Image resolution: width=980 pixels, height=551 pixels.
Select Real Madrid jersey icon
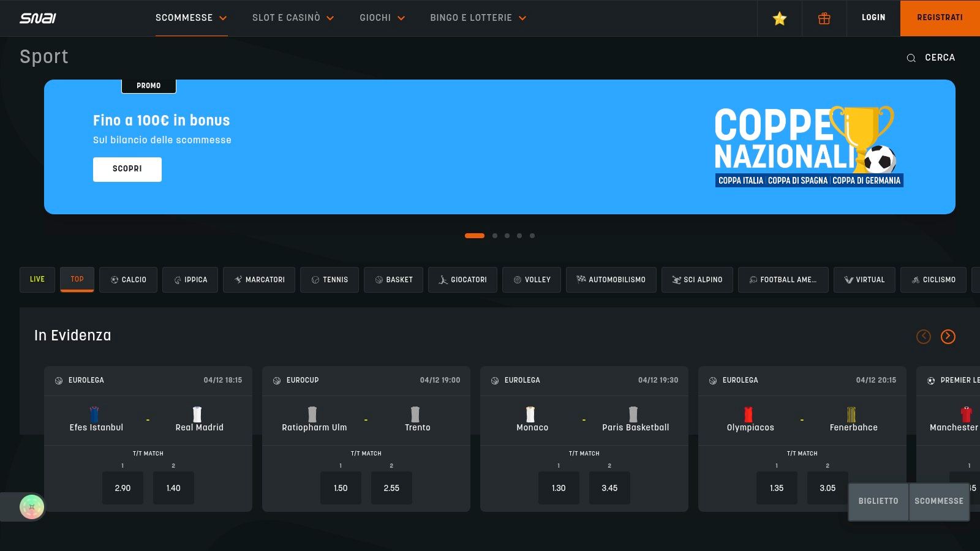[x=197, y=414]
